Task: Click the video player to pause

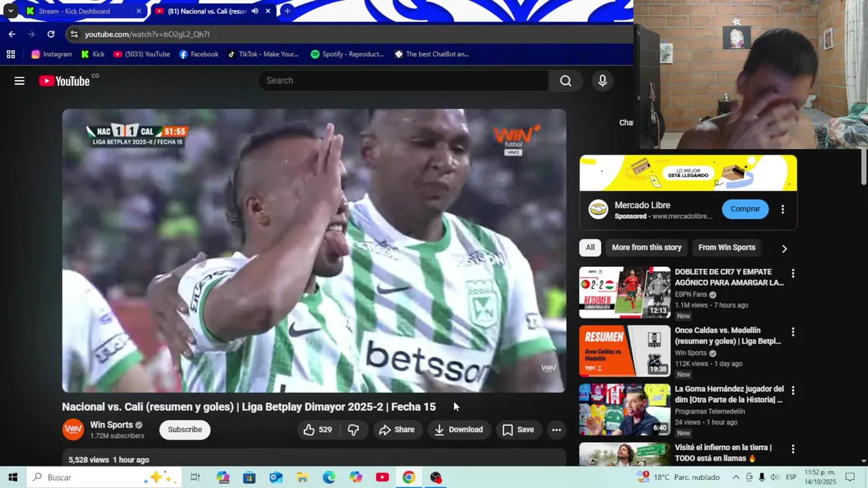Action: [x=314, y=251]
